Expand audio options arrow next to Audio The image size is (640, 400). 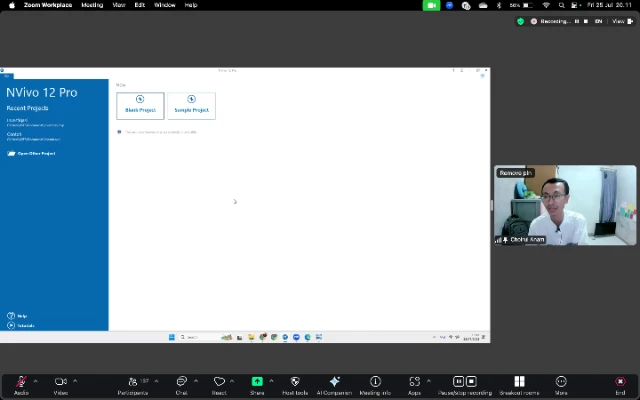pyautogui.click(x=36, y=381)
